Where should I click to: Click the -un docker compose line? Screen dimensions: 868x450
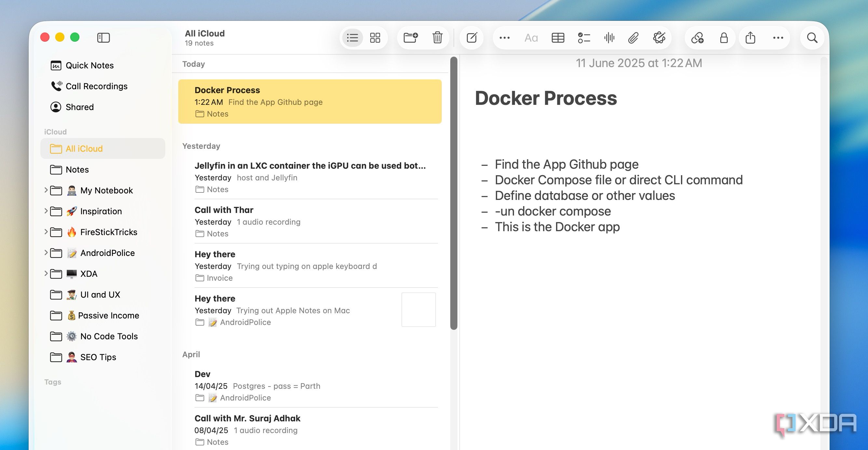tap(553, 211)
